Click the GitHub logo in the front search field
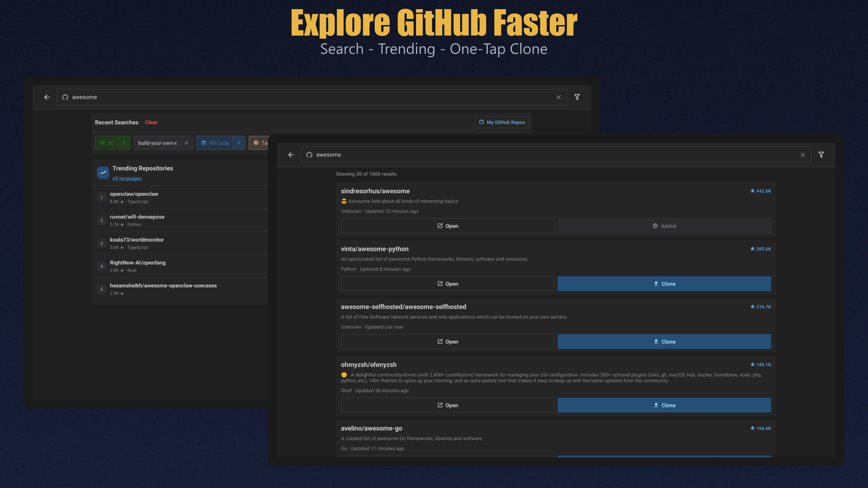Viewport: 868px width, 488px height. 310,155
